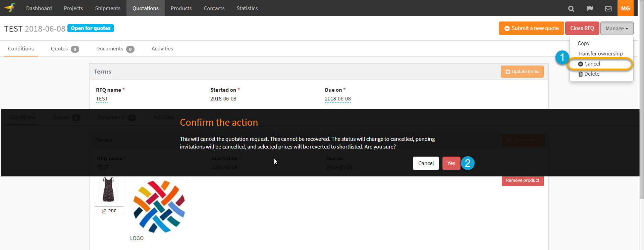Go to Shipments in the navbar
Viewport: 644px width, 250px height.
coord(107,8)
